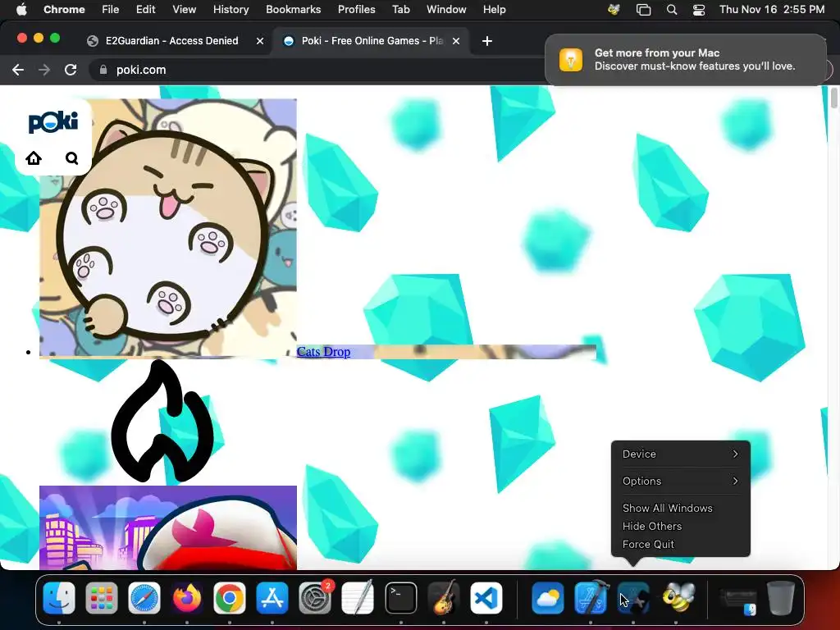Click the page vertical scrollbar
Screen dimensions: 840x630
(x=834, y=98)
